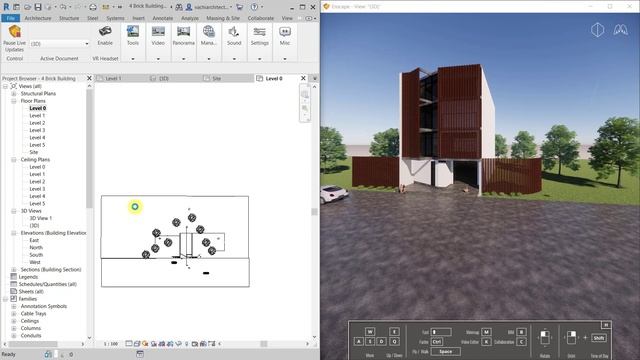Open the Help question mark icon
The height and width of the screenshot is (360, 640).
[x=254, y=7]
